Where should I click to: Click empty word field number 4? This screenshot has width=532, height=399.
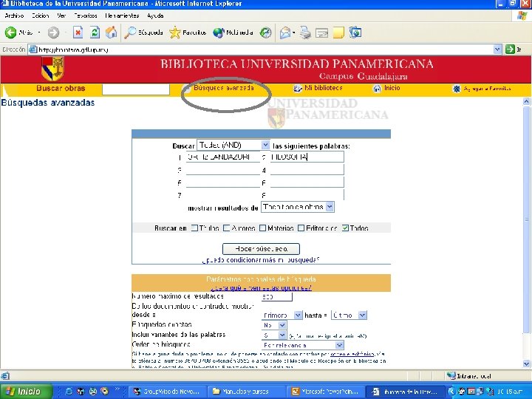coord(307,170)
